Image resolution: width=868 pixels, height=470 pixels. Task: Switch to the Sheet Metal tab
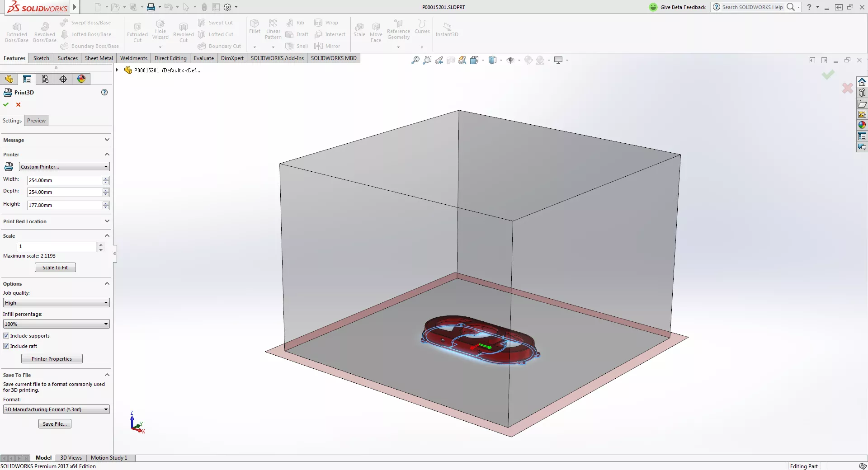98,58
